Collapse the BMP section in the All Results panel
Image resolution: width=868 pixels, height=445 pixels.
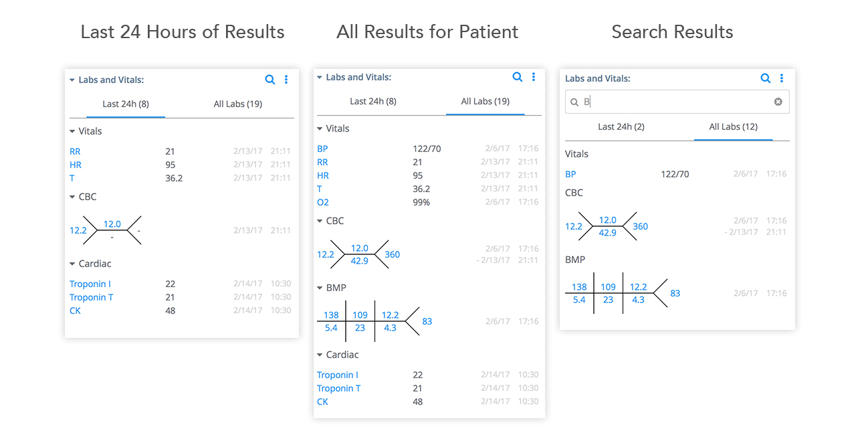click(x=320, y=288)
